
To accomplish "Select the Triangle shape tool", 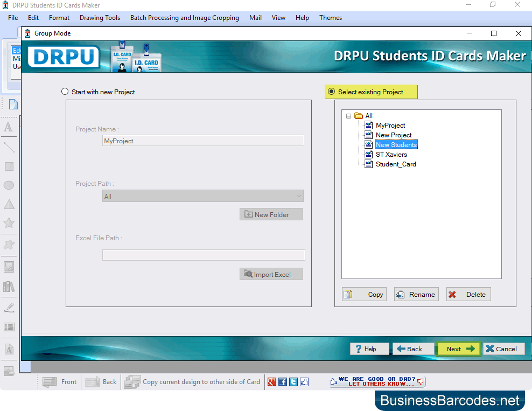I will (x=9, y=204).
